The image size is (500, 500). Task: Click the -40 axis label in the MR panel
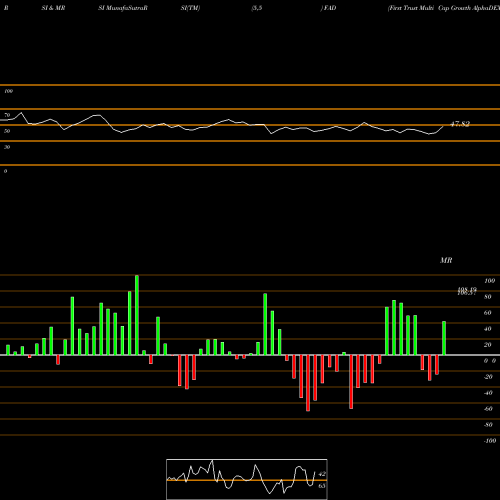tap(488, 393)
